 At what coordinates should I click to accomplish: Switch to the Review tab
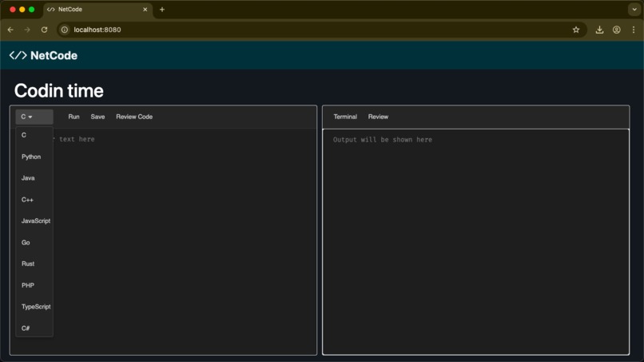(x=378, y=117)
